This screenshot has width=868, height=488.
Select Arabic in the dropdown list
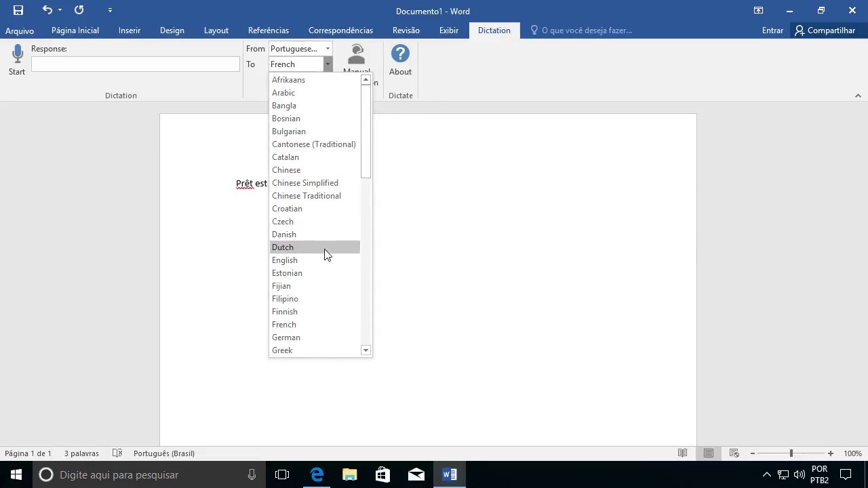315,93
